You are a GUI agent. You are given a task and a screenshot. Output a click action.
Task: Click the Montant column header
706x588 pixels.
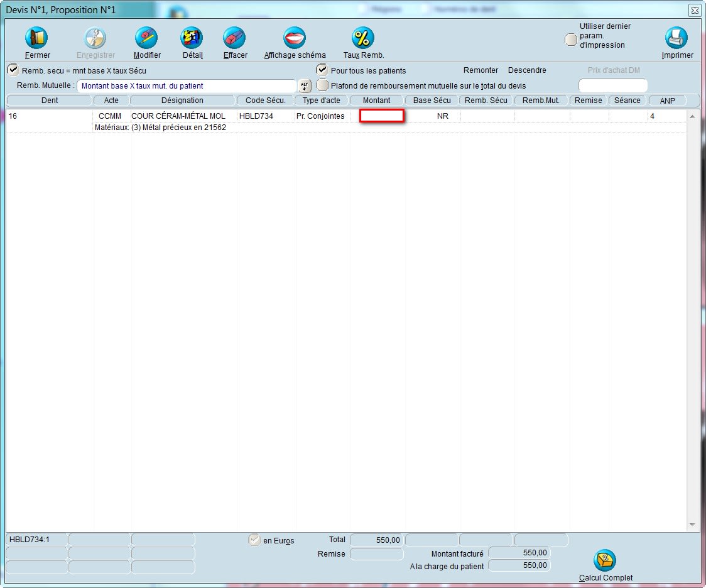click(376, 101)
